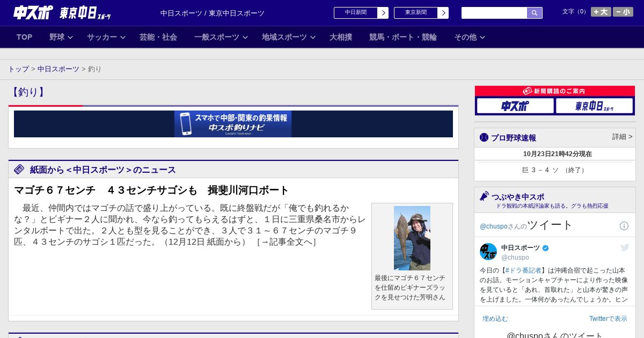This screenshot has height=338, width=644.
Task: Expand the サッカー dropdown chevron
Action: pos(123,38)
